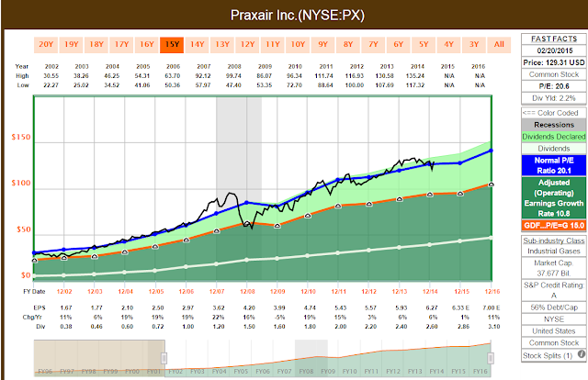Toggle Dividends Declared legend item
Image resolution: width=588 pixels, height=380 pixels.
554,137
